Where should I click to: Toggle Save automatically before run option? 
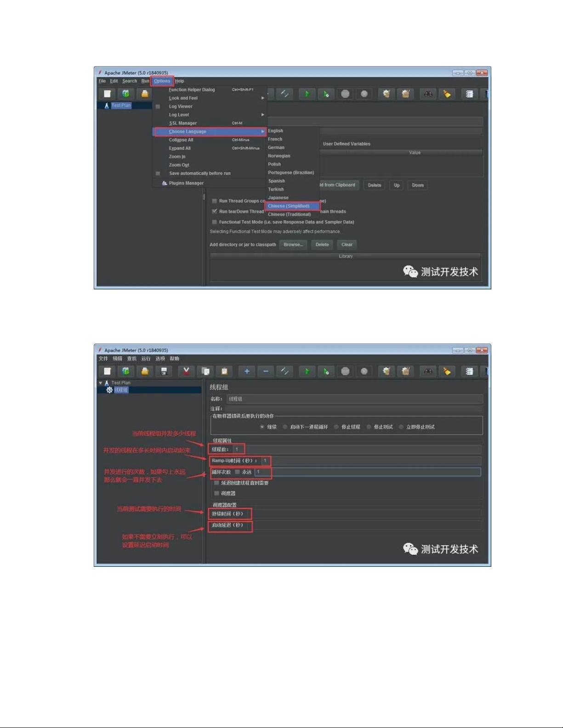tap(158, 174)
